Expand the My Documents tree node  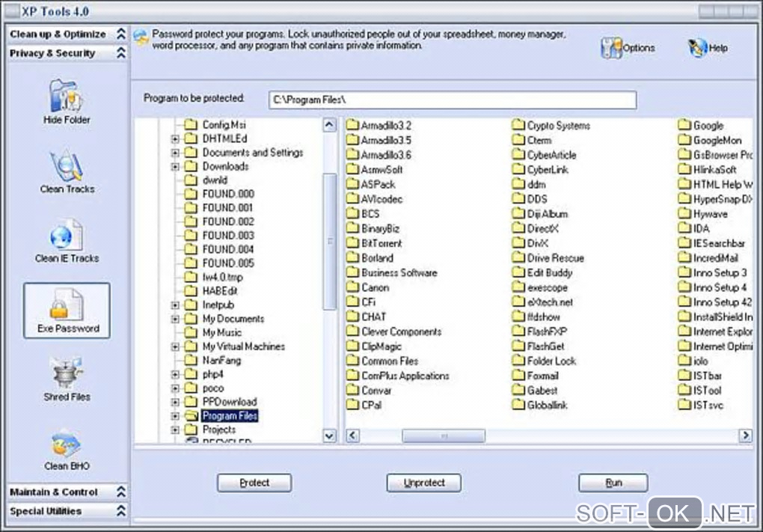pos(175,319)
